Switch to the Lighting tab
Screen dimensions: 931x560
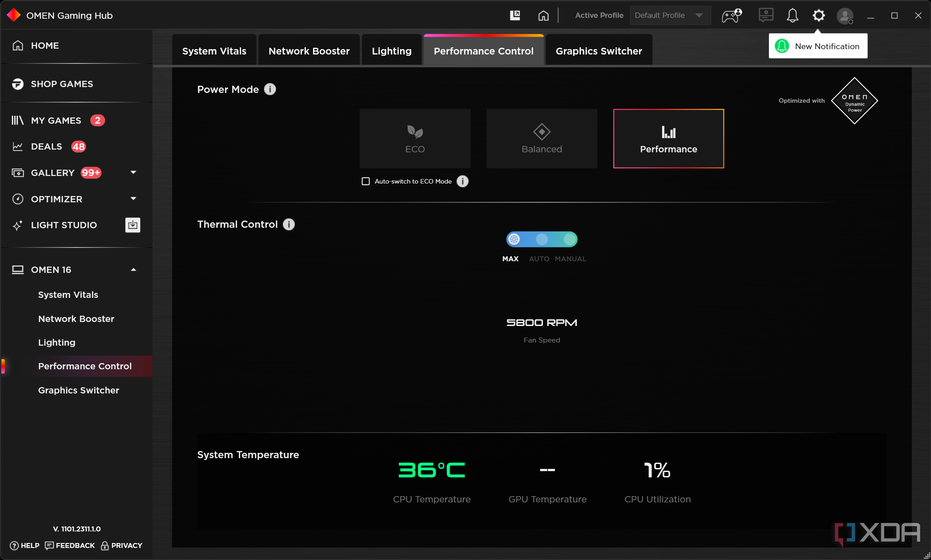(x=392, y=51)
